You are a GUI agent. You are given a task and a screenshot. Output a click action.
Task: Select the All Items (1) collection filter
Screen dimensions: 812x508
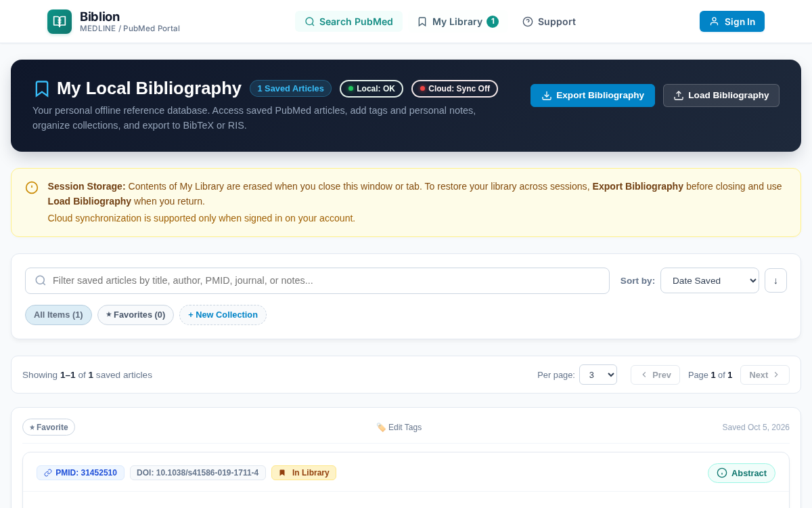(58, 315)
